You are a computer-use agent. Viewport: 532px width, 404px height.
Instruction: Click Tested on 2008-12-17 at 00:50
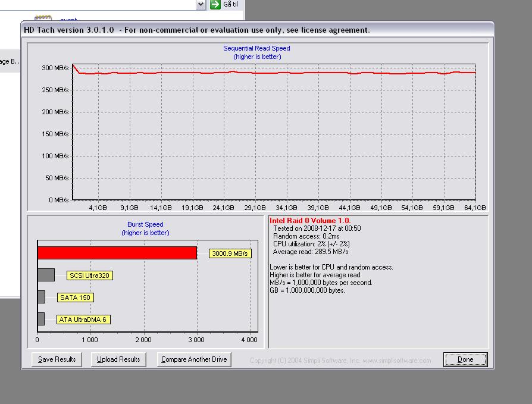coord(317,228)
